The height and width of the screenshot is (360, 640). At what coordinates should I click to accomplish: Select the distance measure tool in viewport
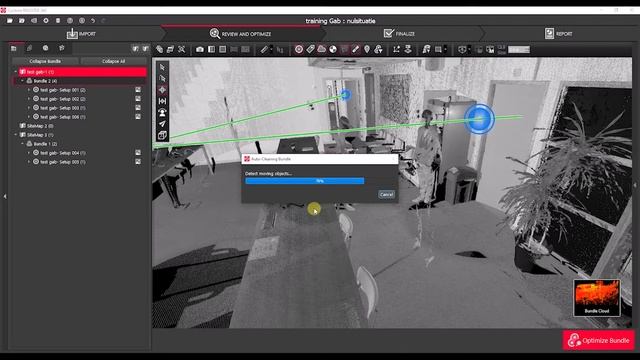tap(162, 101)
